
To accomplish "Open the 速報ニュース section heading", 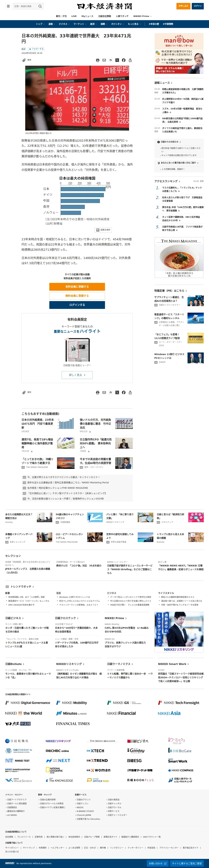I will click(163, 83).
